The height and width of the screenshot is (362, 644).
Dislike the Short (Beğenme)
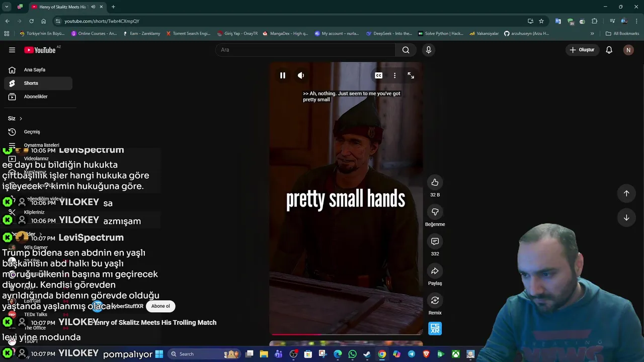(x=435, y=212)
